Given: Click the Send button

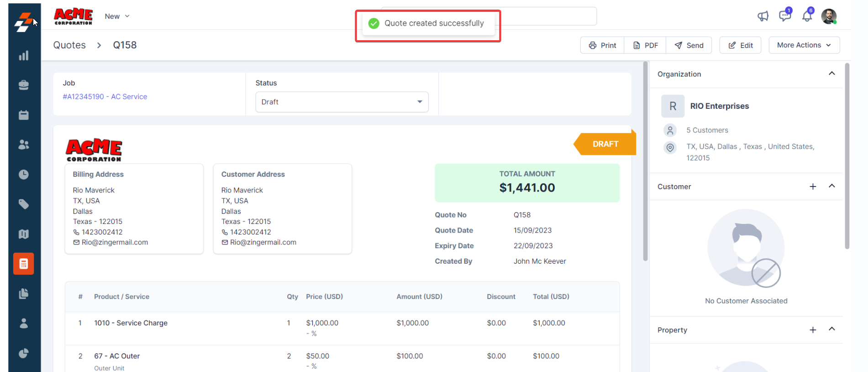Looking at the screenshot, I should tap(689, 45).
